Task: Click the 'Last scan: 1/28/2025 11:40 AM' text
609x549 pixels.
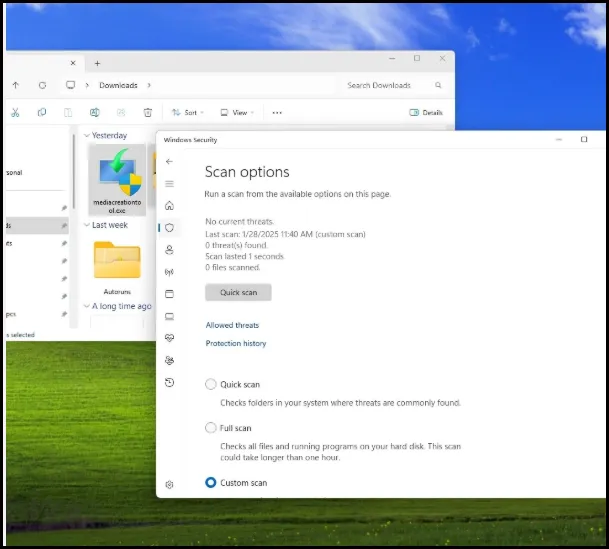Action: pyautogui.click(x=259, y=234)
